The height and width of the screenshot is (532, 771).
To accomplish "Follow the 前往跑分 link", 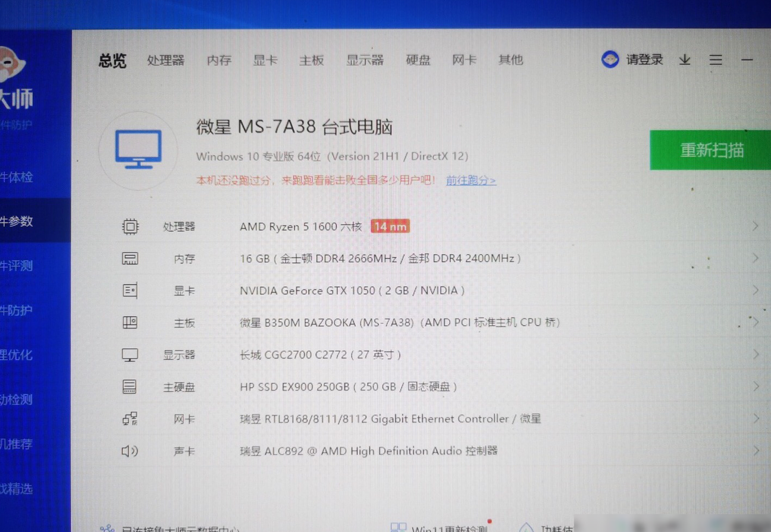I will click(x=471, y=180).
